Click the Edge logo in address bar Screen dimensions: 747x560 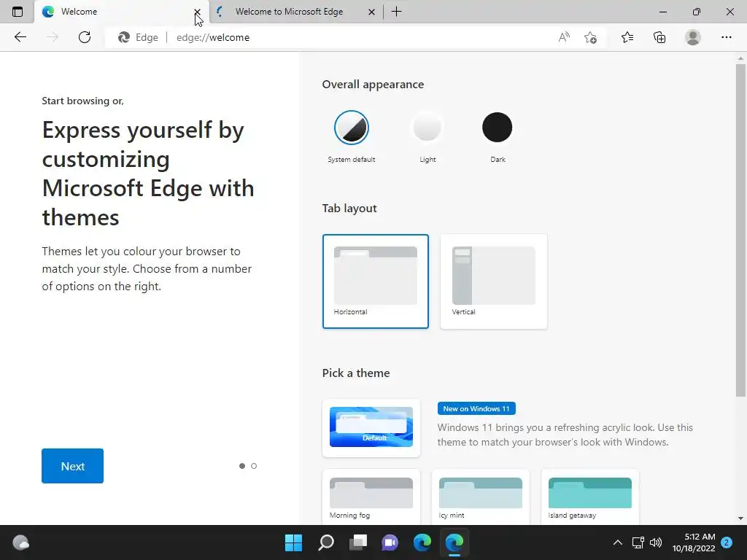tap(124, 37)
